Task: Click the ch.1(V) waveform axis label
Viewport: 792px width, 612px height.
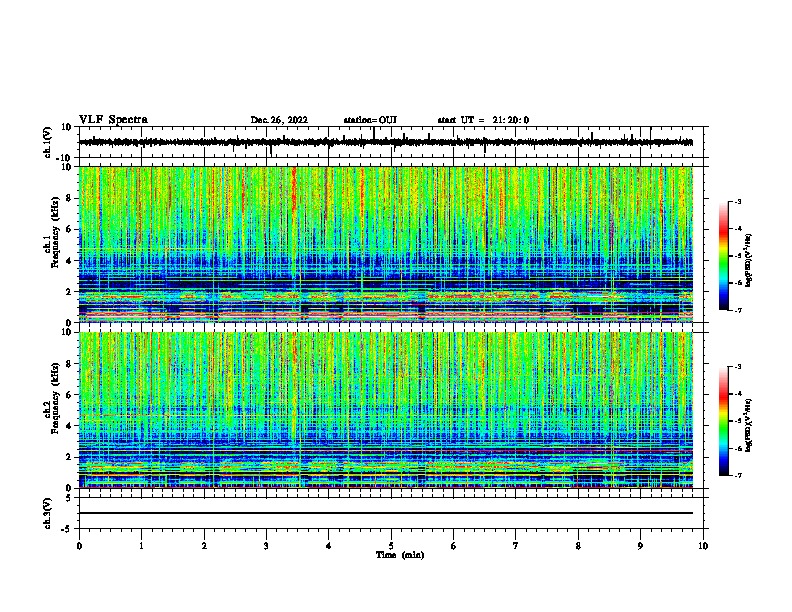Action: (48, 142)
